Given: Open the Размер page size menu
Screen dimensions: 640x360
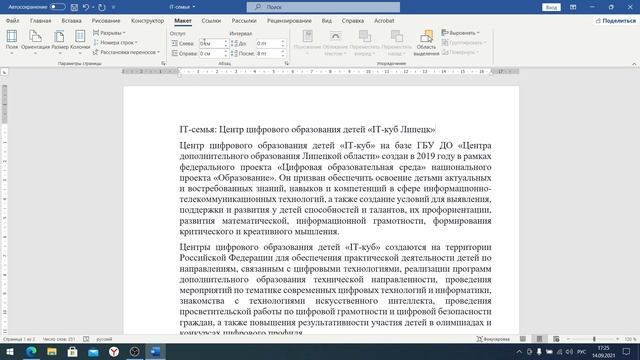Looking at the screenshot, I should (60, 42).
